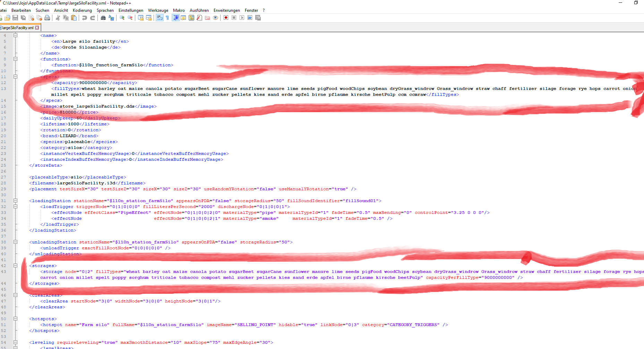The height and width of the screenshot is (349, 644).
Task: Click line number 26 in the margin
Action: tap(3, 171)
